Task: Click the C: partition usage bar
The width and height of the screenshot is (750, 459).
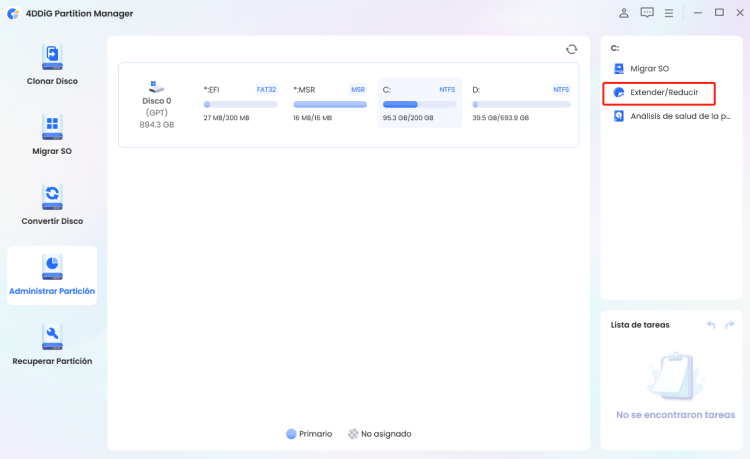Action: 419,104
